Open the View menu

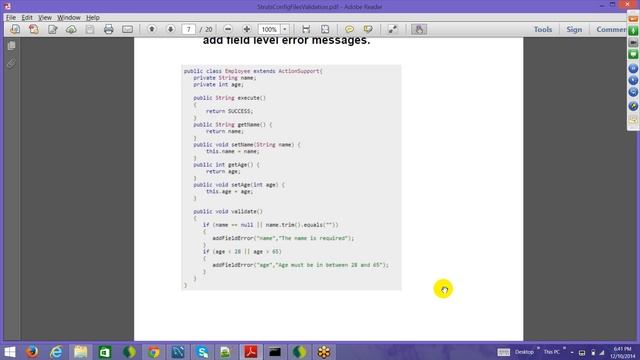tap(45, 18)
